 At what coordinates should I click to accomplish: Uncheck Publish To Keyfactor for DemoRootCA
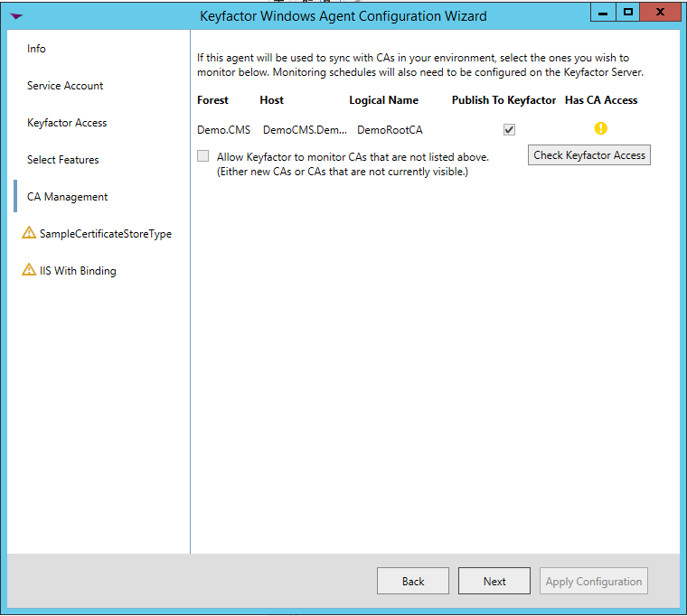coord(509,129)
